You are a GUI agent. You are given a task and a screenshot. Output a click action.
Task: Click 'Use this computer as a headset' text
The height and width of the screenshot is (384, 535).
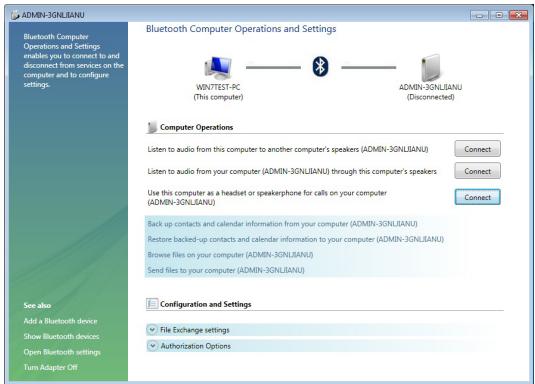(267, 197)
